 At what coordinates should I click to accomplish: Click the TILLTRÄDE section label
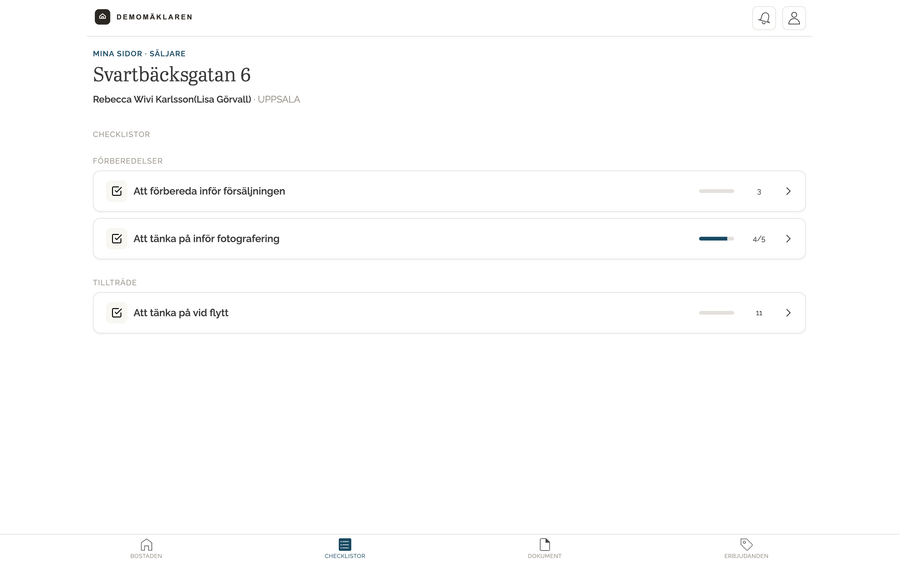[115, 283]
